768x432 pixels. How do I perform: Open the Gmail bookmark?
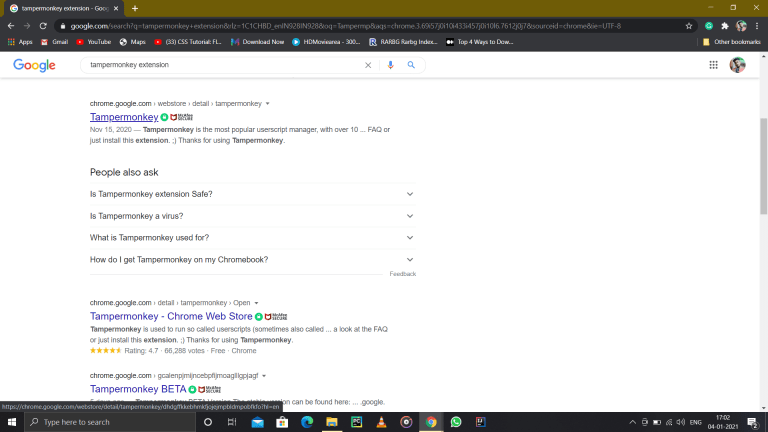tap(54, 42)
